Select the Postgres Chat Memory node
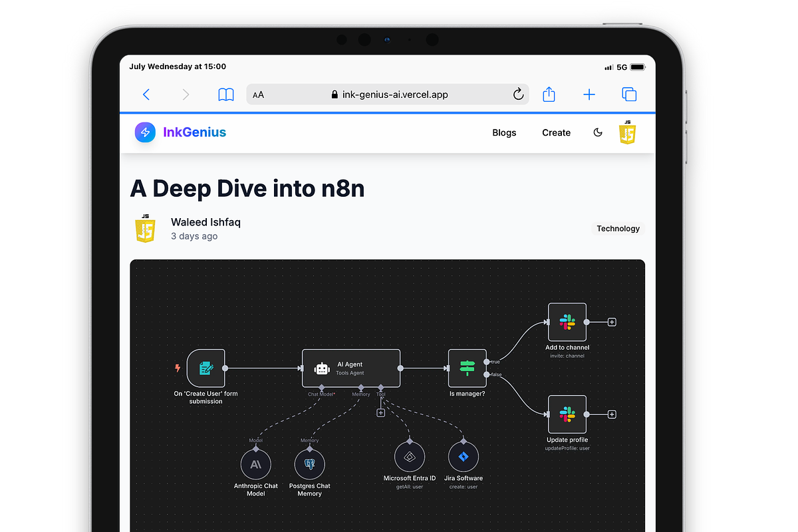Image resolution: width=798 pixels, height=532 pixels. pos(309,465)
